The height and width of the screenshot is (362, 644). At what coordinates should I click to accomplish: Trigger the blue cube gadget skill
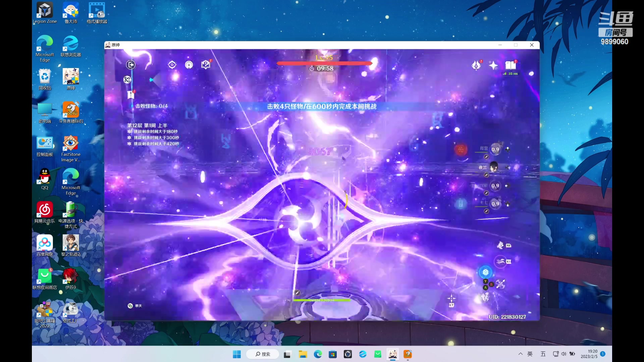pos(485,272)
